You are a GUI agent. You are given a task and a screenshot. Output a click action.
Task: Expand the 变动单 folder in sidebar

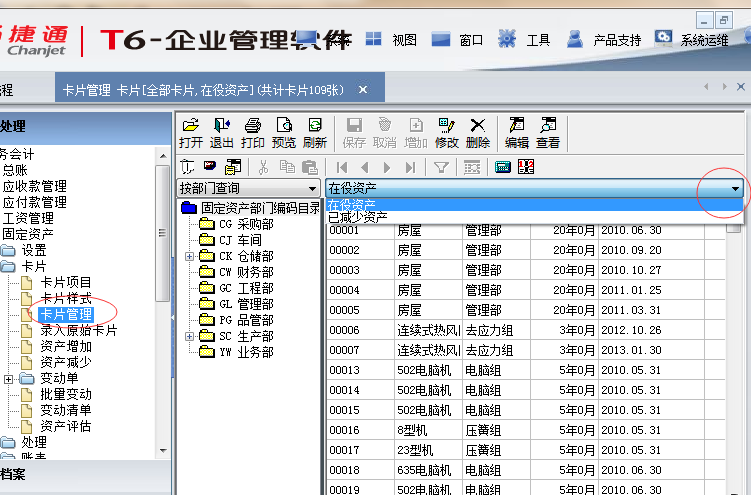click(9, 379)
